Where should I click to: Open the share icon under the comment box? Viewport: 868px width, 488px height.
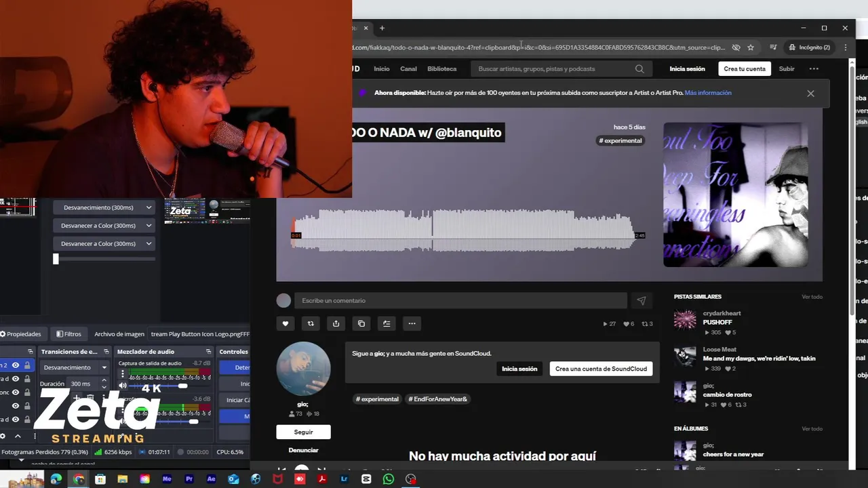pyautogui.click(x=336, y=324)
